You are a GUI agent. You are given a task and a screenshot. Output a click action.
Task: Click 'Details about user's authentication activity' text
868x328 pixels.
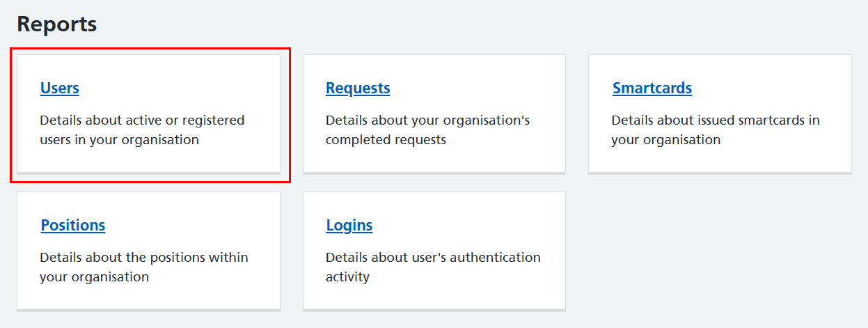point(433,267)
